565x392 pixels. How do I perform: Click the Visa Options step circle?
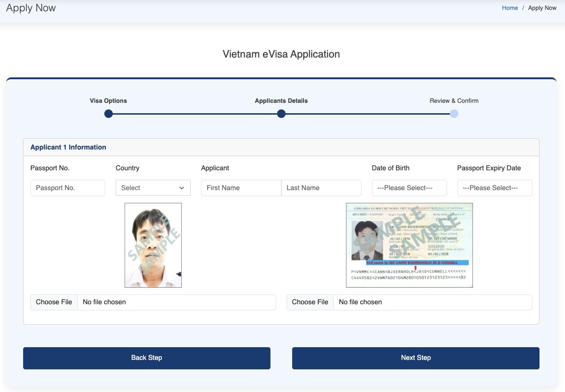point(109,114)
